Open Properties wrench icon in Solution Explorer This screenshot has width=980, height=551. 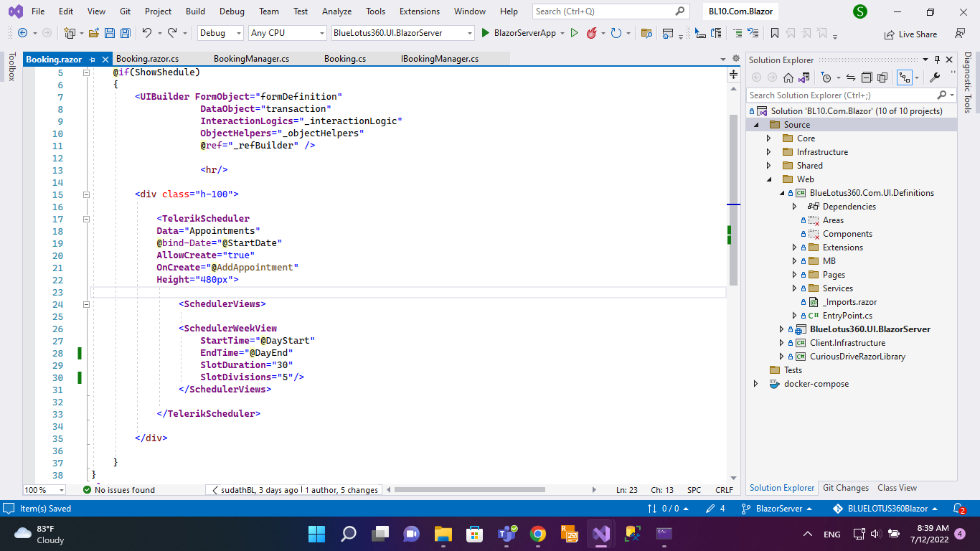coord(935,77)
